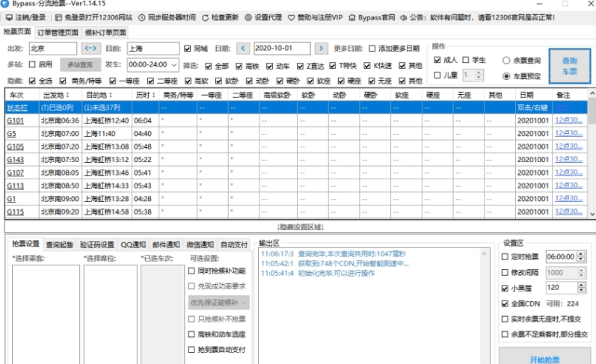Go to previous date arrow
596x364 pixels.
(243, 49)
